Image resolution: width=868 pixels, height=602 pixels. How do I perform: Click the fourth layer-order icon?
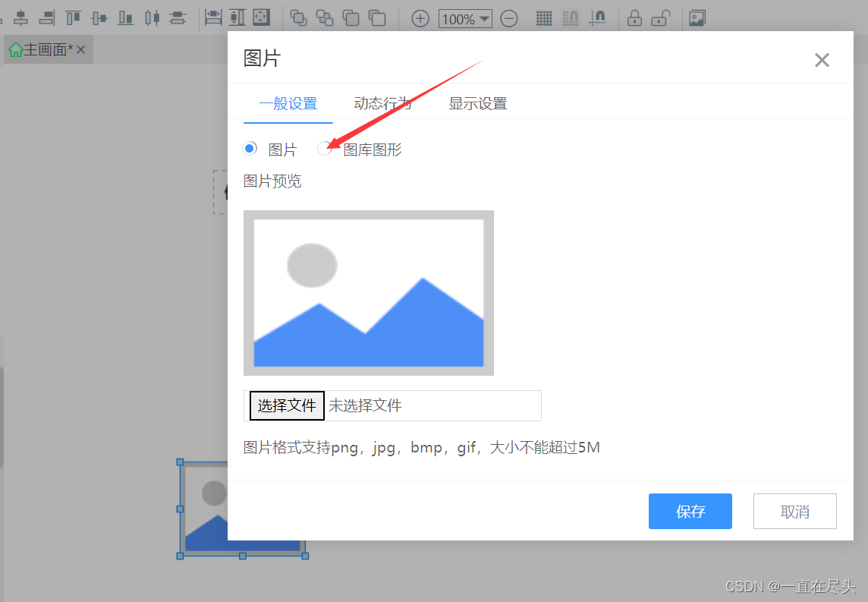coord(377,18)
